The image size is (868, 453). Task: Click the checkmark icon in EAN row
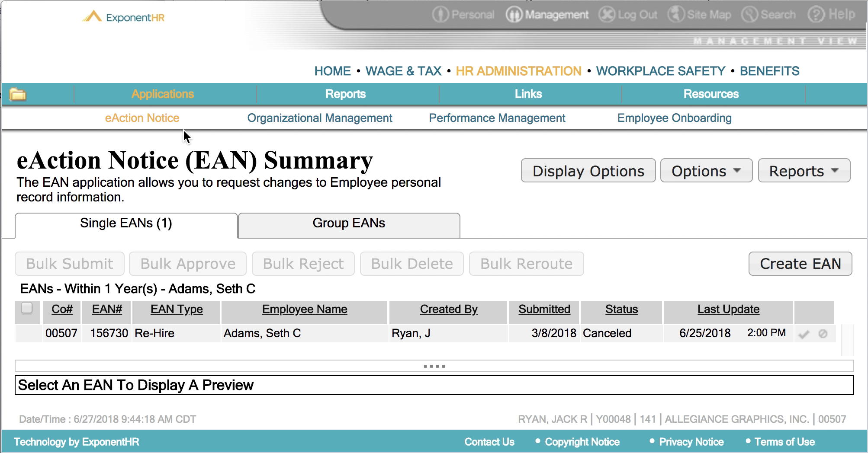[x=804, y=334]
